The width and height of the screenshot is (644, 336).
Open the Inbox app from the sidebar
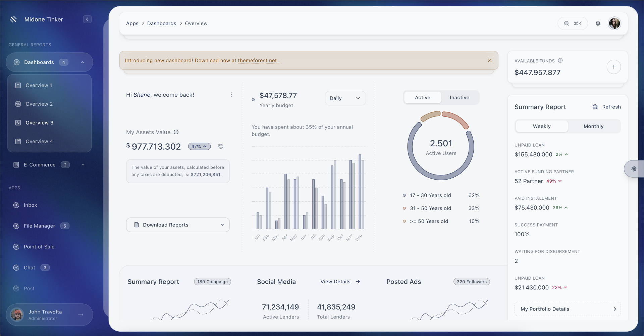[x=16, y=205]
